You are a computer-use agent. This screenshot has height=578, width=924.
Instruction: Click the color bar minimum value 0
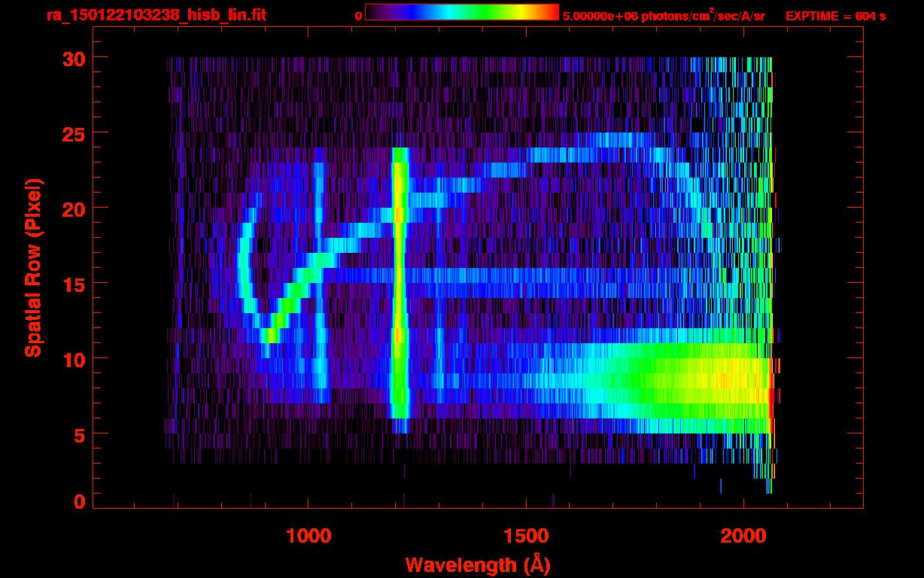coord(358,16)
